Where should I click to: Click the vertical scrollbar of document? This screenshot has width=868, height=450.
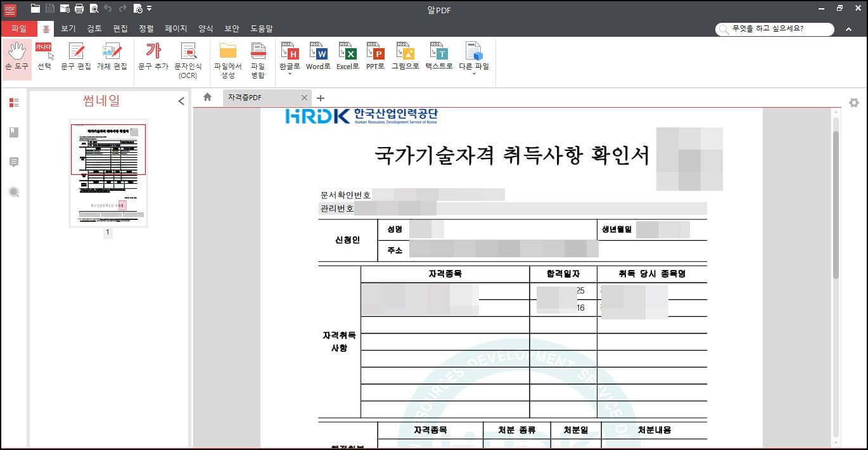(x=836, y=205)
